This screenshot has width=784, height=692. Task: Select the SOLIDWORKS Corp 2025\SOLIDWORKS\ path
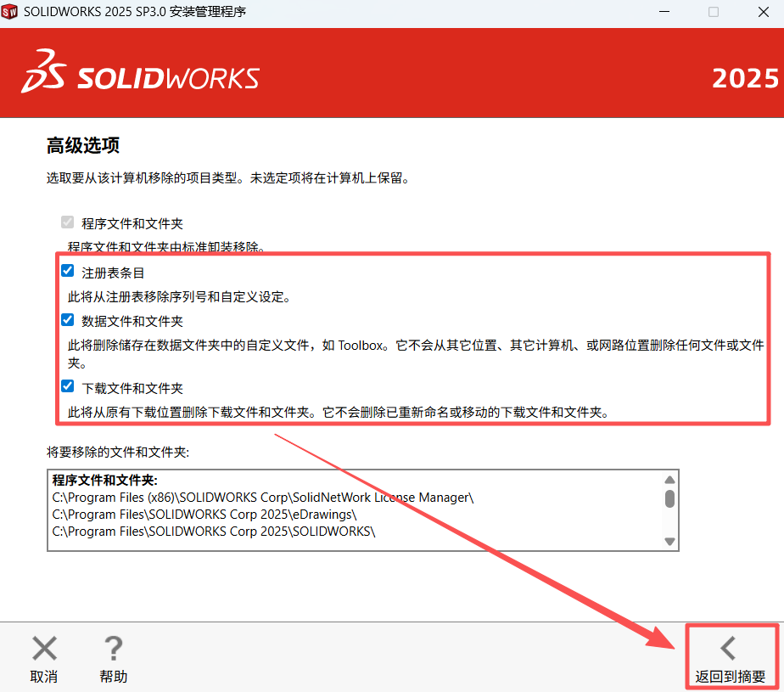(x=214, y=532)
